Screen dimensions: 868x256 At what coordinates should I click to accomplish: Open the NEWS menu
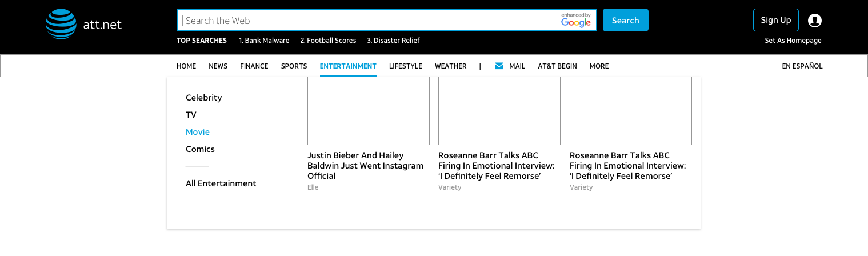pos(218,66)
